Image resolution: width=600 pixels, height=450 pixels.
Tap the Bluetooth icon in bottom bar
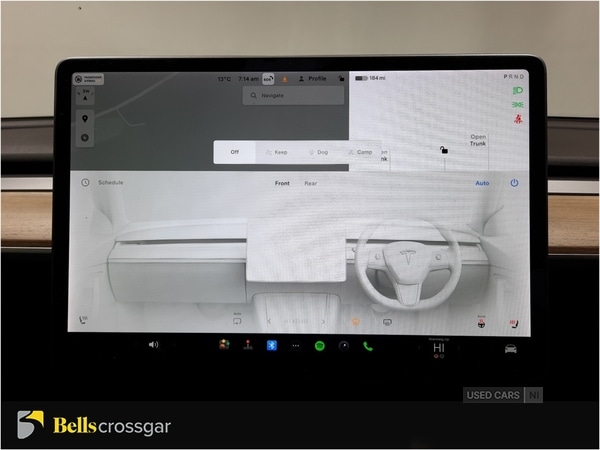pyautogui.click(x=270, y=346)
